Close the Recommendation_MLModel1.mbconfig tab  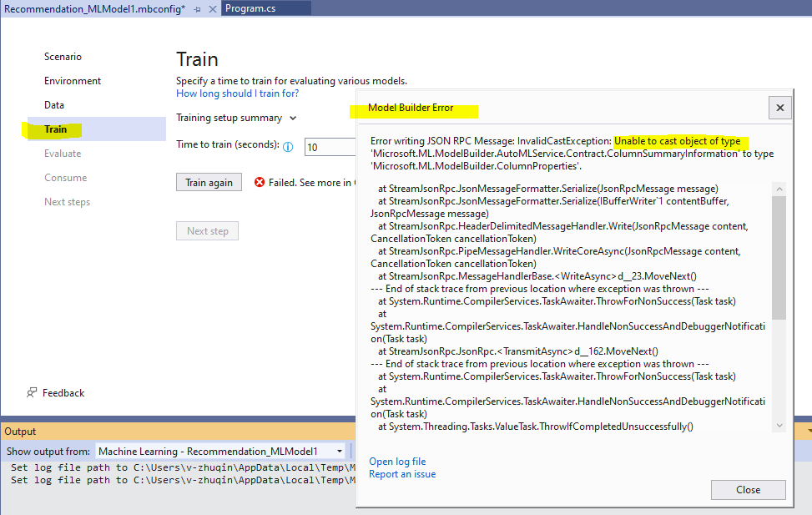pos(212,9)
